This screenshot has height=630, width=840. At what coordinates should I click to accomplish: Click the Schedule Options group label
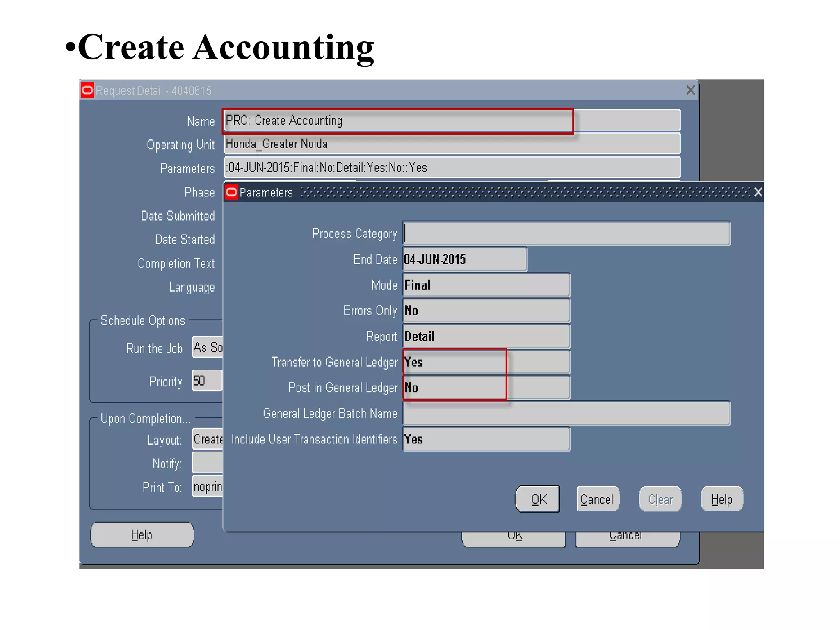[143, 321]
